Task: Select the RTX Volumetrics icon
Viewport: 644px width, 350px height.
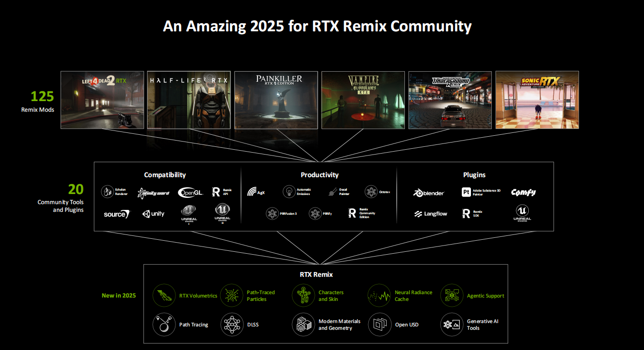Action: coord(164,296)
